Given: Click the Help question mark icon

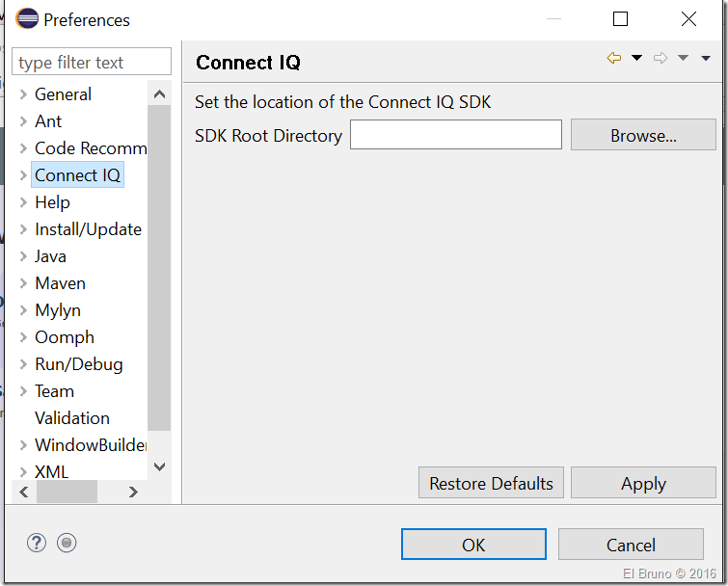Looking at the screenshot, I should click(x=37, y=543).
